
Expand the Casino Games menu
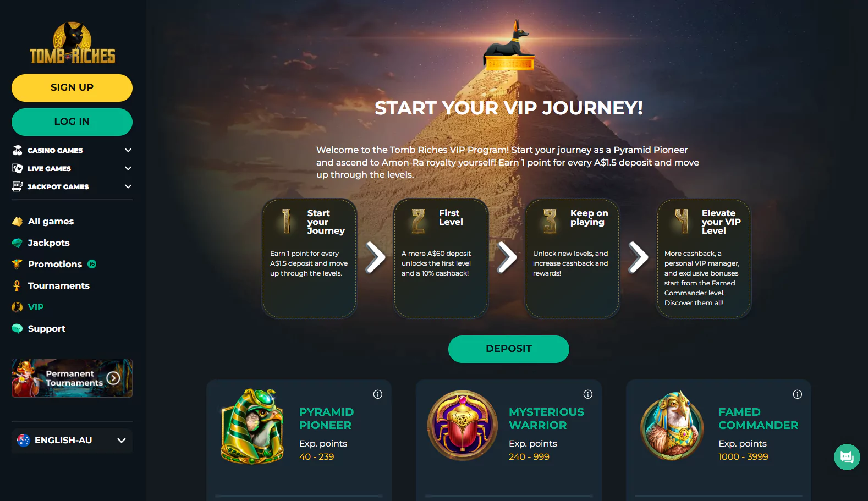(x=128, y=150)
